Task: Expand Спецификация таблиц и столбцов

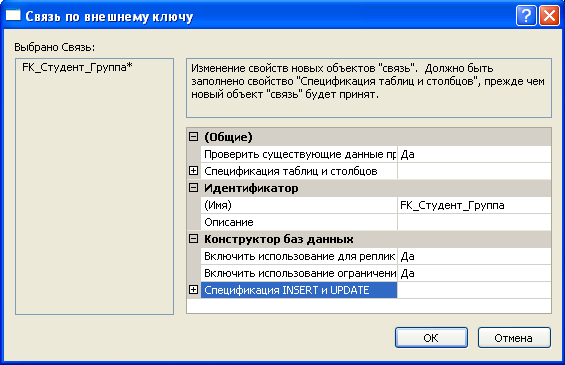Action: [193, 171]
